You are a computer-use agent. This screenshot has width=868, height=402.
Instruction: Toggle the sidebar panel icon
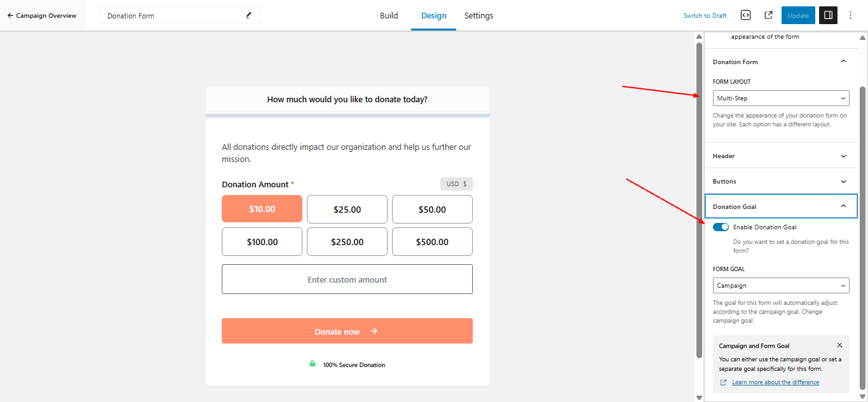click(x=828, y=15)
